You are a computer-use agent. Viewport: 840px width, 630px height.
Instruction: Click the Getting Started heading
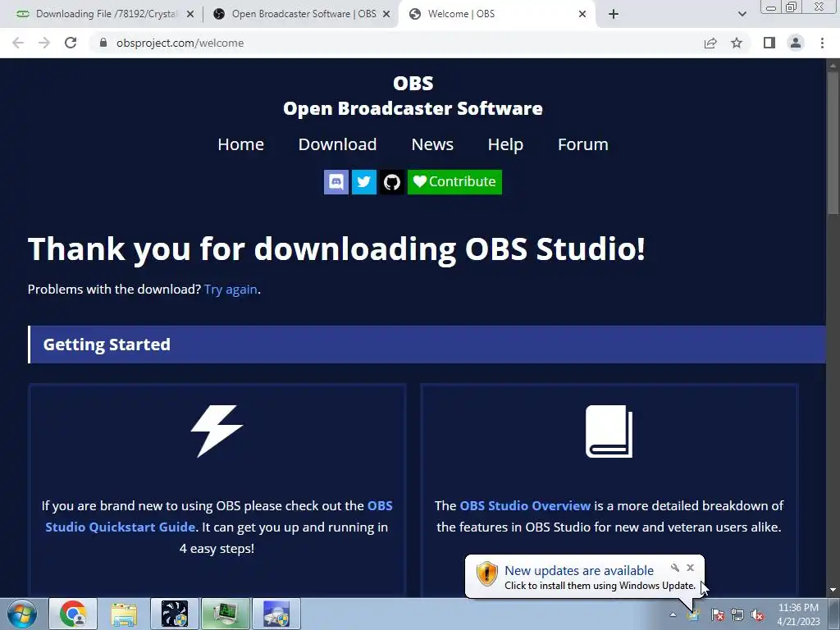coord(107,345)
